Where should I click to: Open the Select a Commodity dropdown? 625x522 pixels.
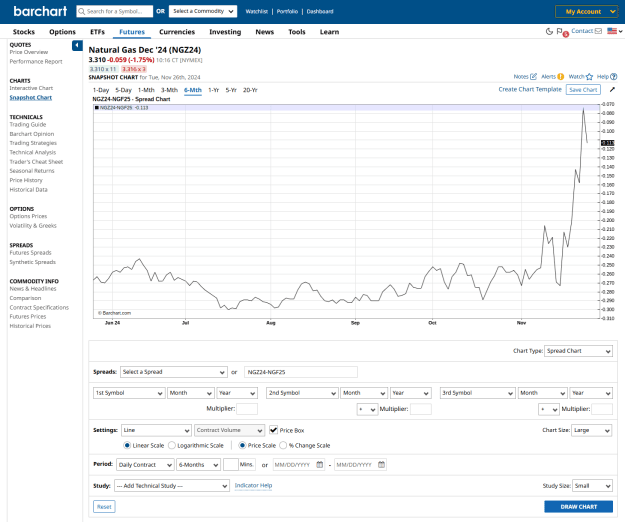click(203, 11)
